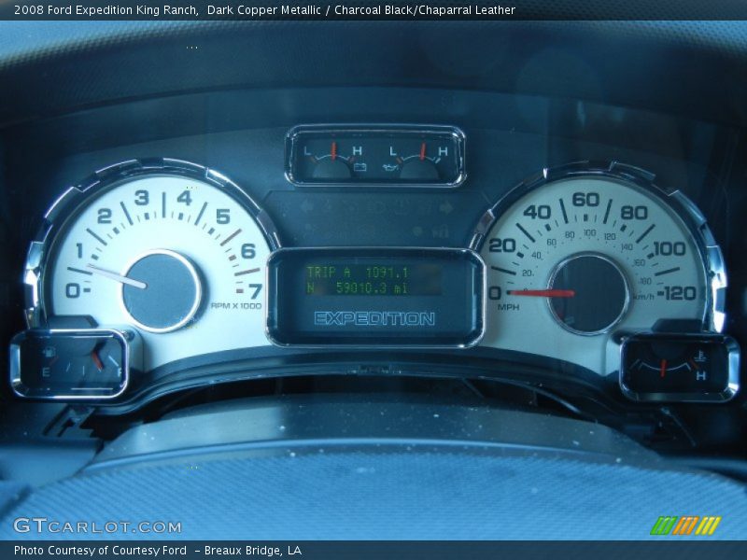The height and width of the screenshot is (560, 747).
Task: Click the '2008 Ford Expedition King Ranch' title
Action: (x=106, y=10)
